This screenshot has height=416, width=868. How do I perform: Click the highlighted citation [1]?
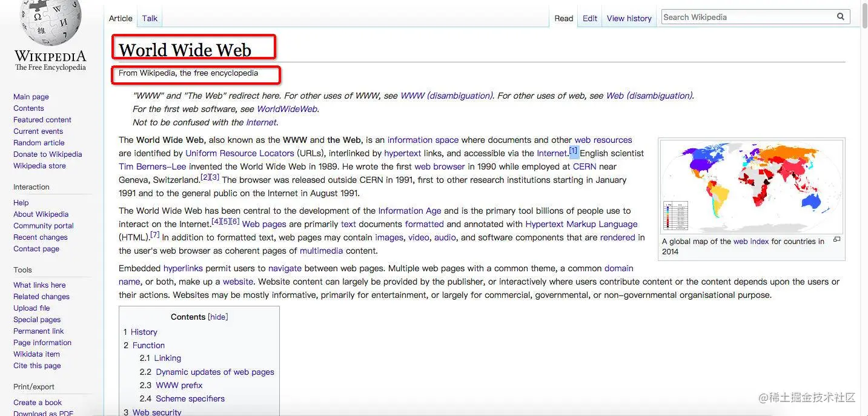574,151
